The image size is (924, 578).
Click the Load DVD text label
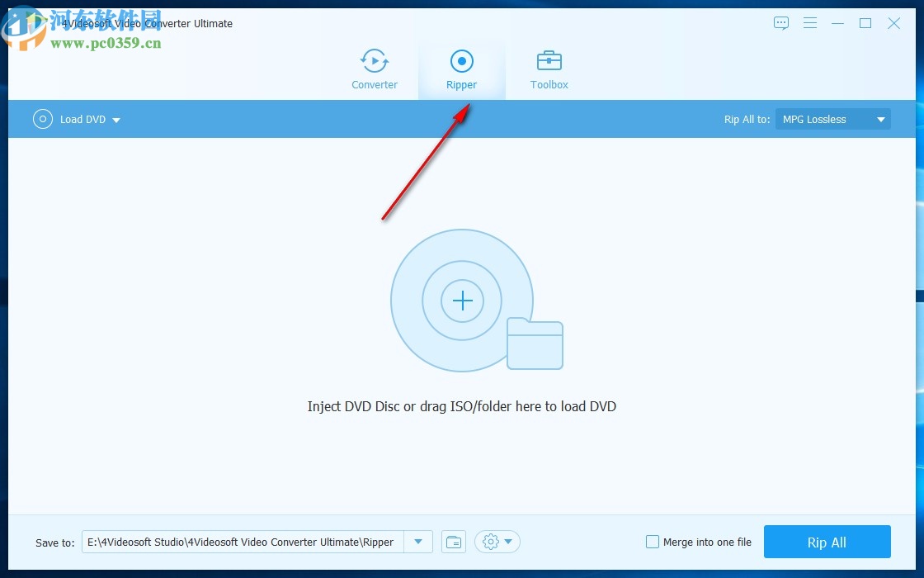point(82,119)
